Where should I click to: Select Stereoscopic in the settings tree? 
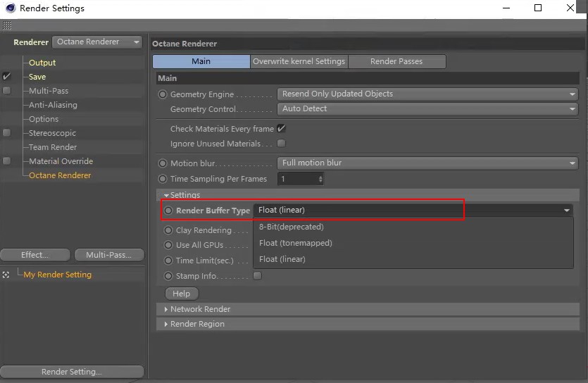tap(53, 133)
